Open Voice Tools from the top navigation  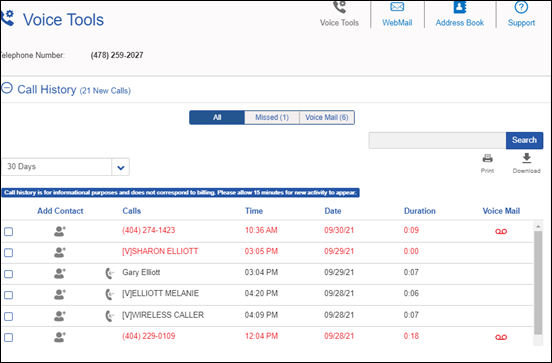tap(339, 14)
